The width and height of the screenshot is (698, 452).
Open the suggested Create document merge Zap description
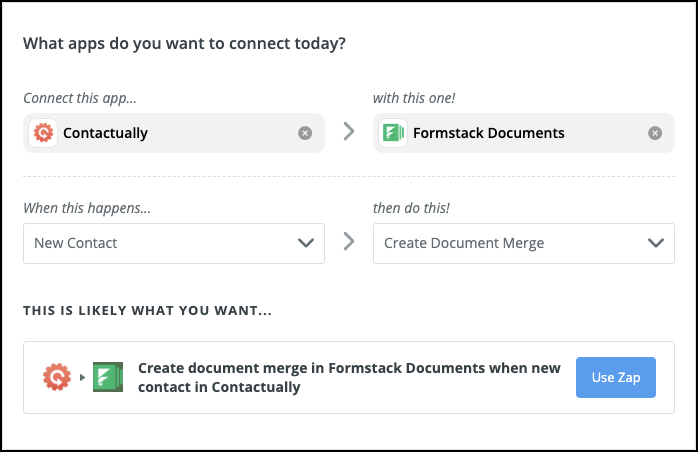click(349, 378)
